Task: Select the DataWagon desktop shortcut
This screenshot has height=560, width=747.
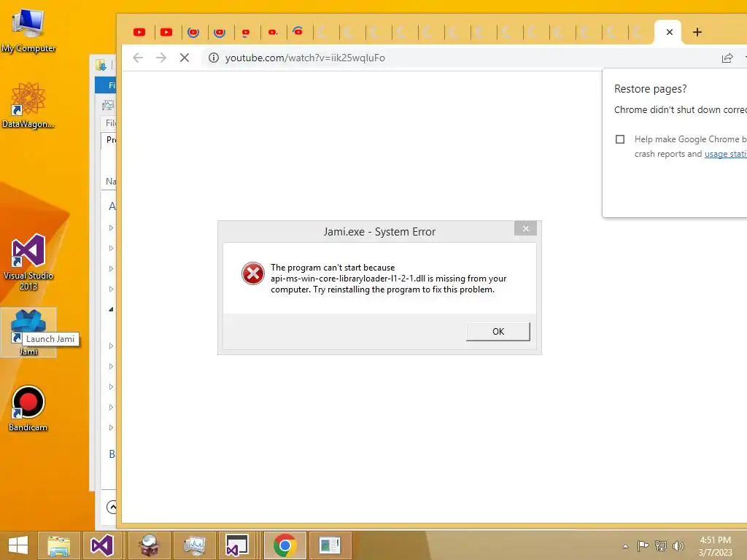Action: pos(28,105)
